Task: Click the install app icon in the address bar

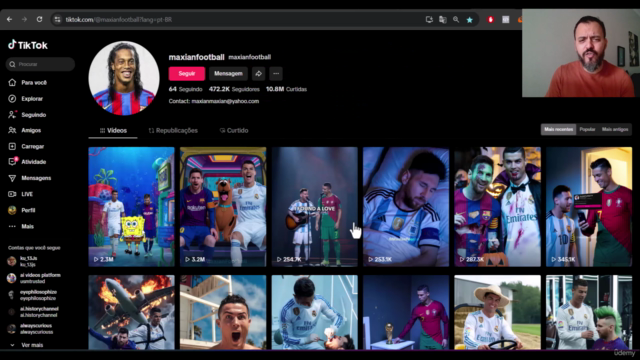Action: 429,19
